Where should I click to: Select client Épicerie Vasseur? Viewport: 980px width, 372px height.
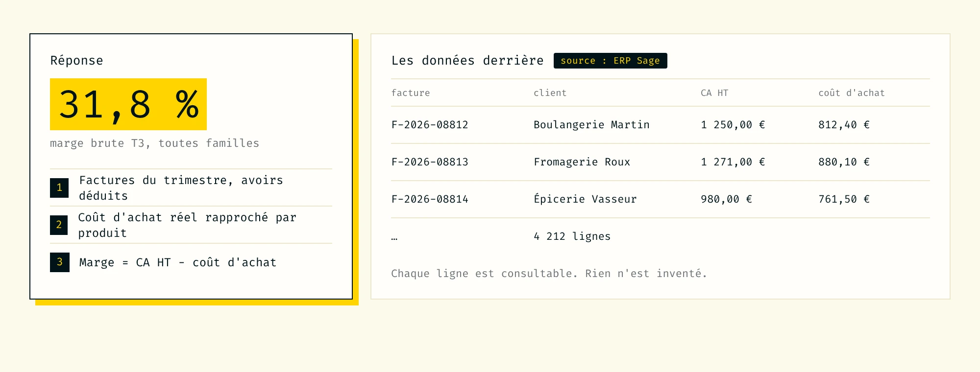585,199
